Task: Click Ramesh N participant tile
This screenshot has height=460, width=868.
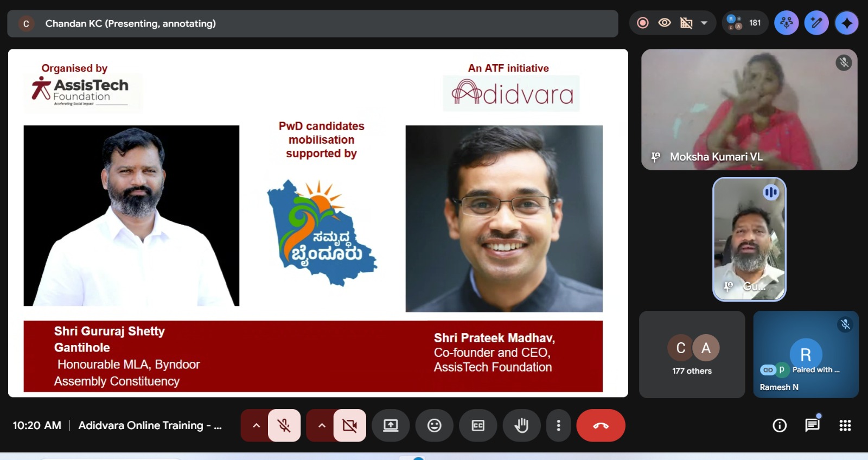Action: [806, 355]
